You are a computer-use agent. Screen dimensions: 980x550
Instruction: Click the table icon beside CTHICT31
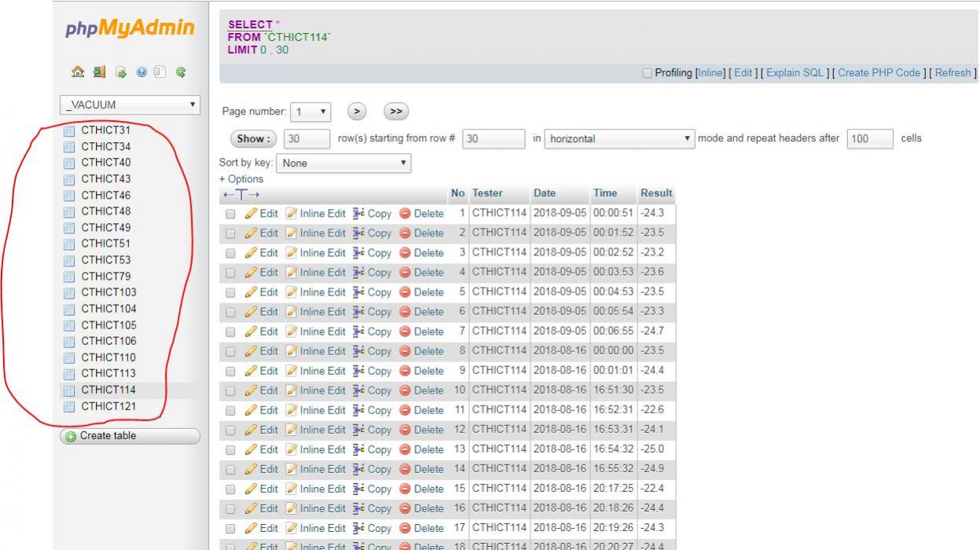click(x=68, y=130)
